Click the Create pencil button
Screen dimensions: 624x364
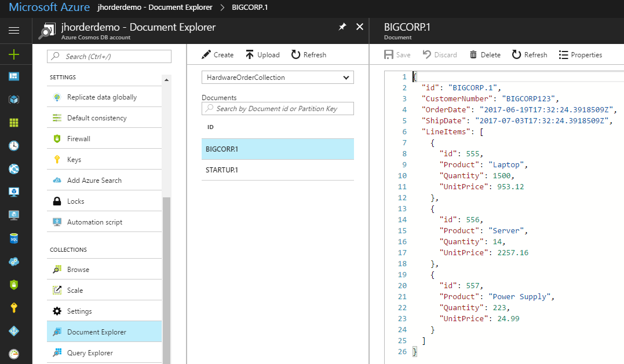[x=217, y=55]
